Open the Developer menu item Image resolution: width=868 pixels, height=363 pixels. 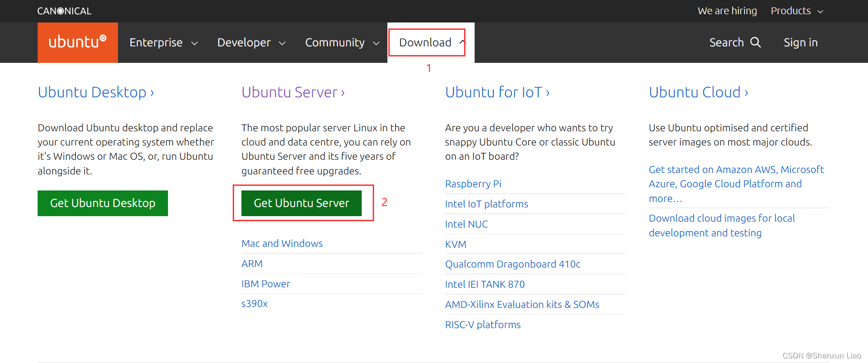point(244,43)
